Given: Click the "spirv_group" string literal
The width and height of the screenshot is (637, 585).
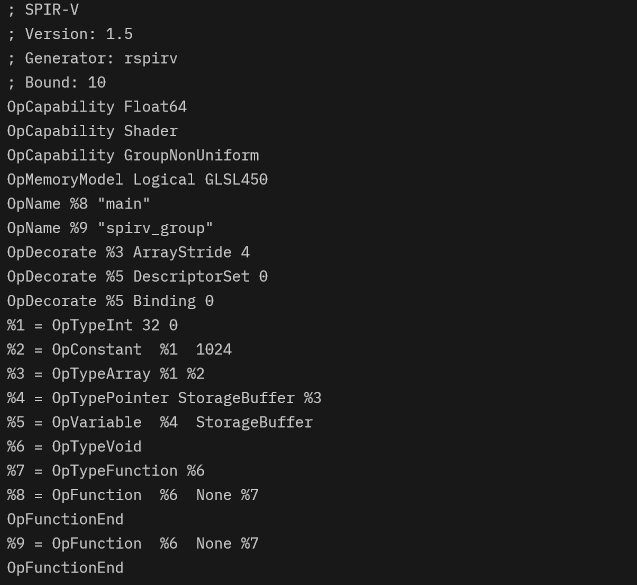Looking at the screenshot, I should pyautogui.click(x=155, y=228).
